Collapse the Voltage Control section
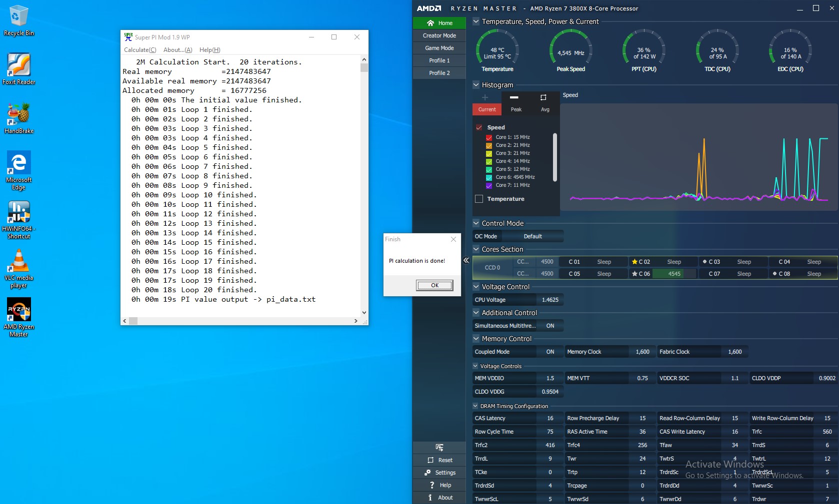This screenshot has height=504, width=839. coord(476,287)
